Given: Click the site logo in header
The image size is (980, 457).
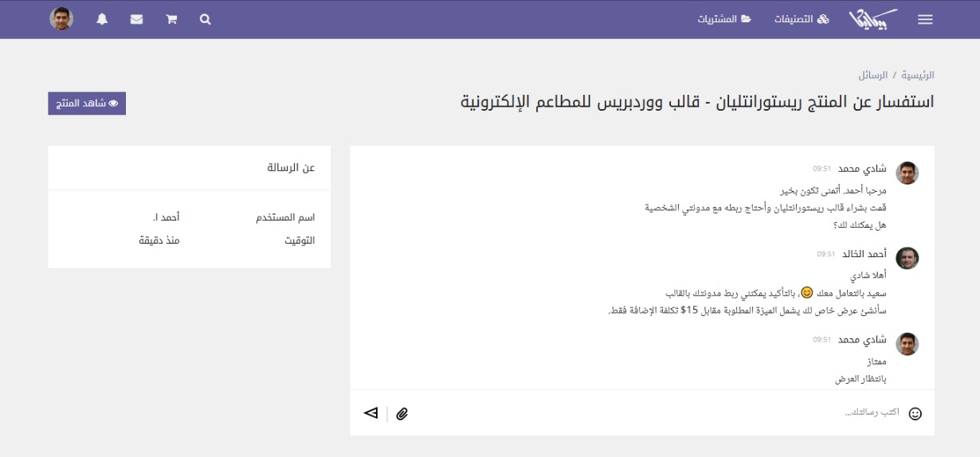Looking at the screenshot, I should click(x=874, y=19).
